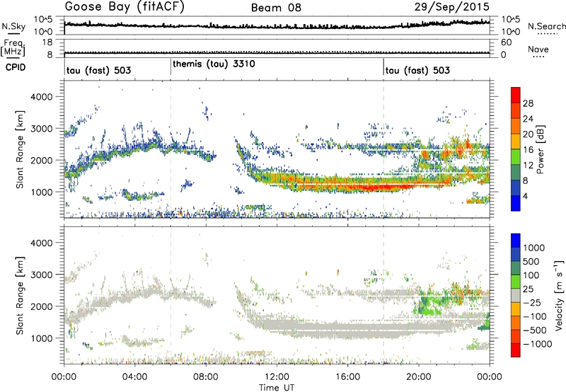Click the 'N.Search' legend label
The image size is (566, 392).
546,26
